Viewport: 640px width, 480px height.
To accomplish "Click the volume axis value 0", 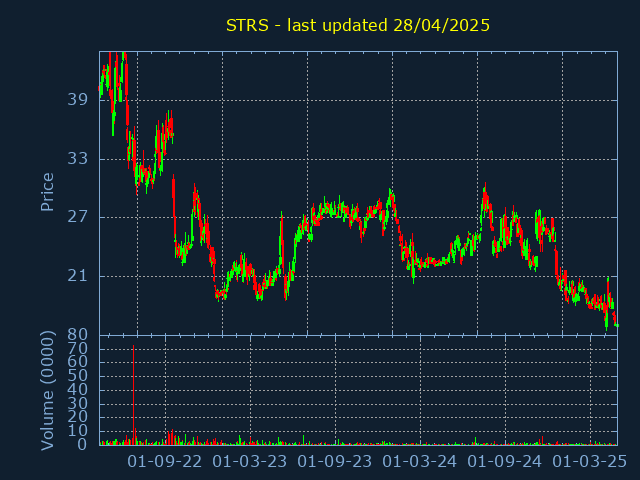I will (x=82, y=444).
